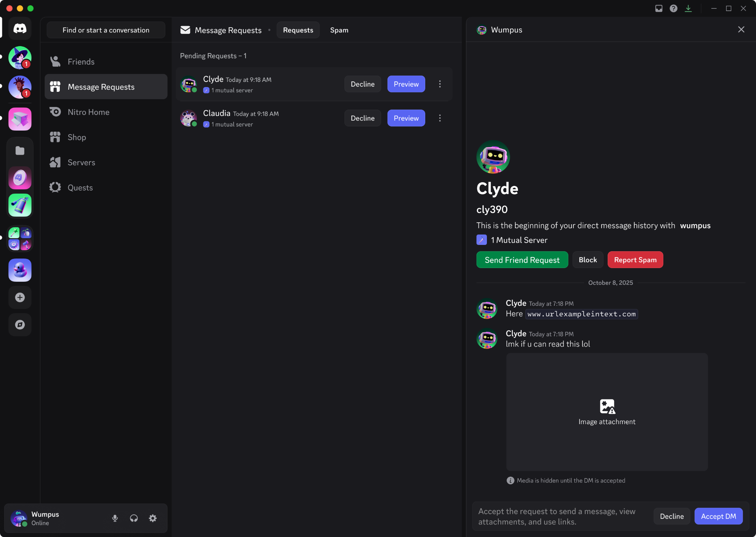The image size is (756, 537).
Task: Open Servers in sidebar
Action: click(106, 162)
